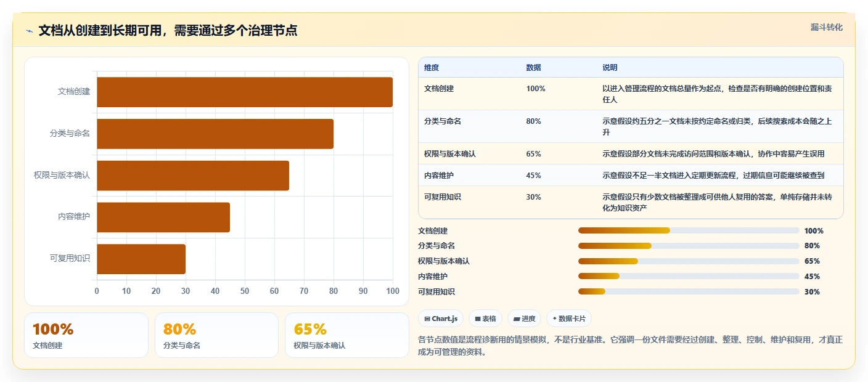Viewport: 868px width, 382px height.
Task: Click the 80% value in the table
Action: tap(534, 121)
